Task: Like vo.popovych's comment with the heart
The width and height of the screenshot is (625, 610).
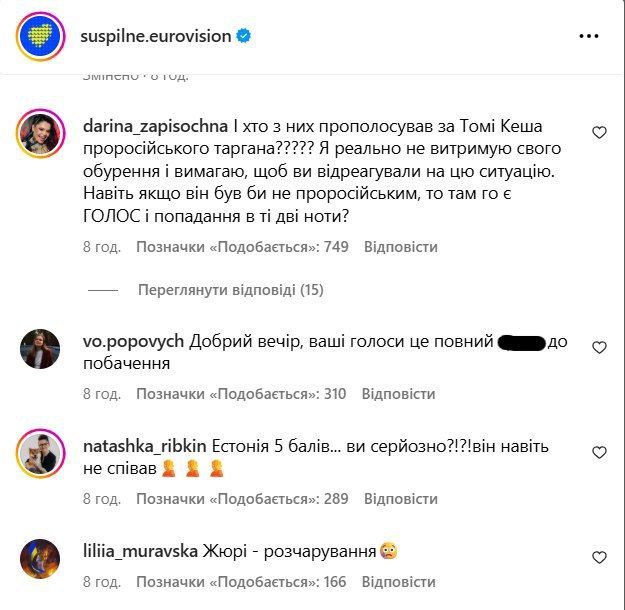Action: pos(599,348)
